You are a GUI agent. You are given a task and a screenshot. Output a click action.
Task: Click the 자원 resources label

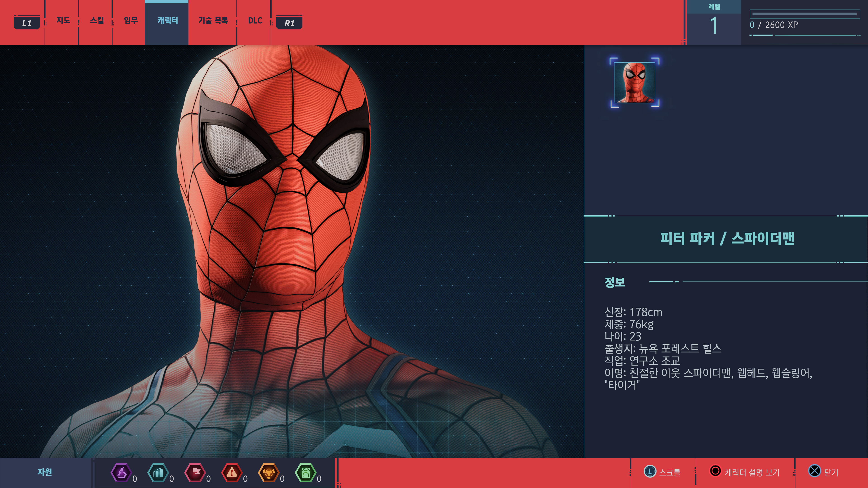coord(45,472)
